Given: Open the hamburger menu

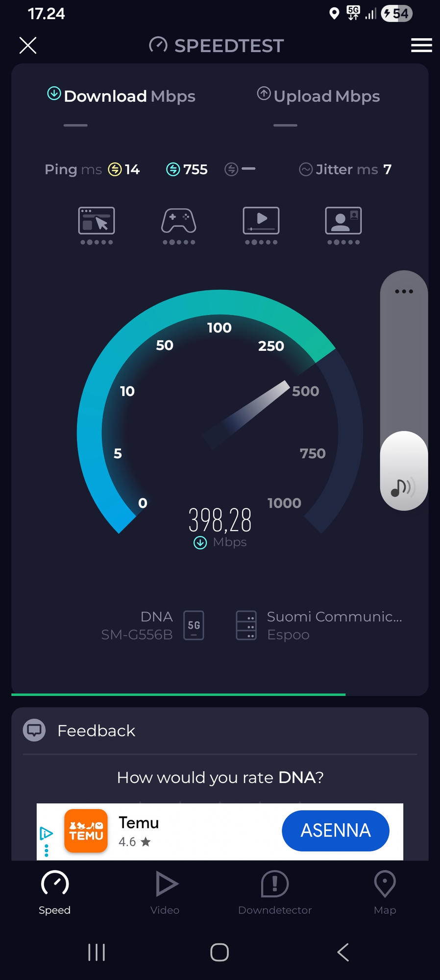Looking at the screenshot, I should pyautogui.click(x=421, y=45).
